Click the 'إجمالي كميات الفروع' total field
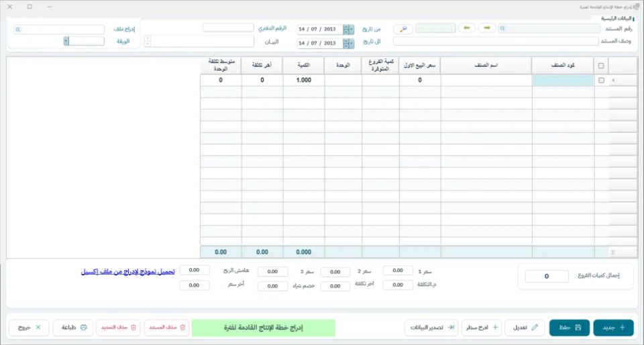This screenshot has width=644, height=345. tap(547, 276)
